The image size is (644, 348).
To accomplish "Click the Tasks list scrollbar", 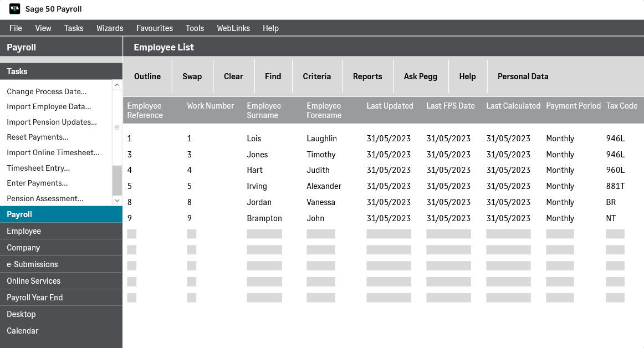I will tap(117, 144).
